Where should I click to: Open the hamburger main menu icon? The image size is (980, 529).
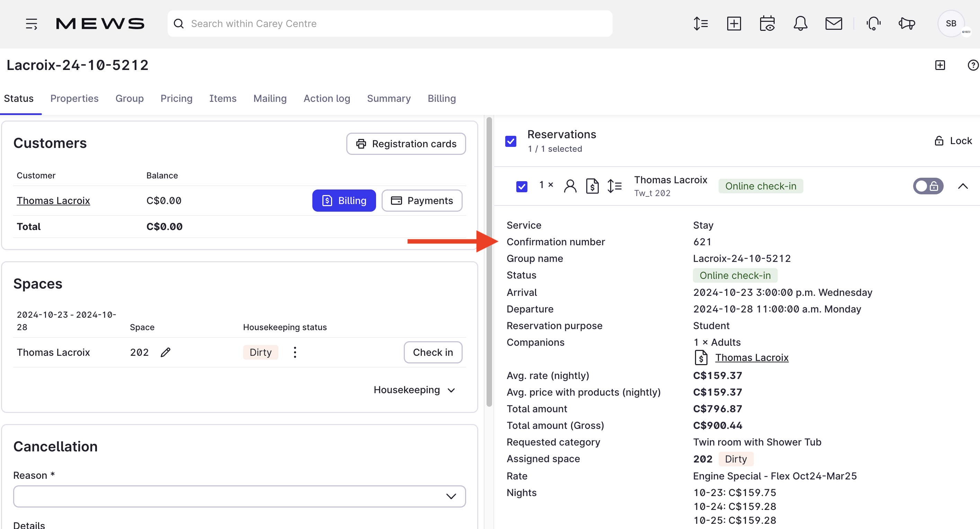[31, 24]
